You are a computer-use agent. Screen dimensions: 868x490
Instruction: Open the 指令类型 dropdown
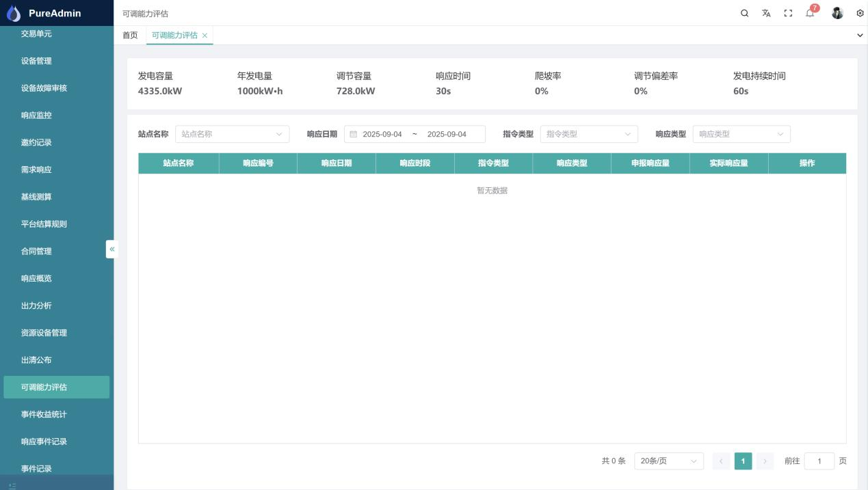[x=588, y=134]
